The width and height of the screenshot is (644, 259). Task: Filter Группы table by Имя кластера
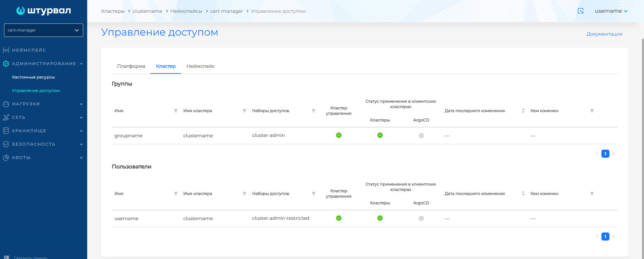pyautogui.click(x=245, y=111)
